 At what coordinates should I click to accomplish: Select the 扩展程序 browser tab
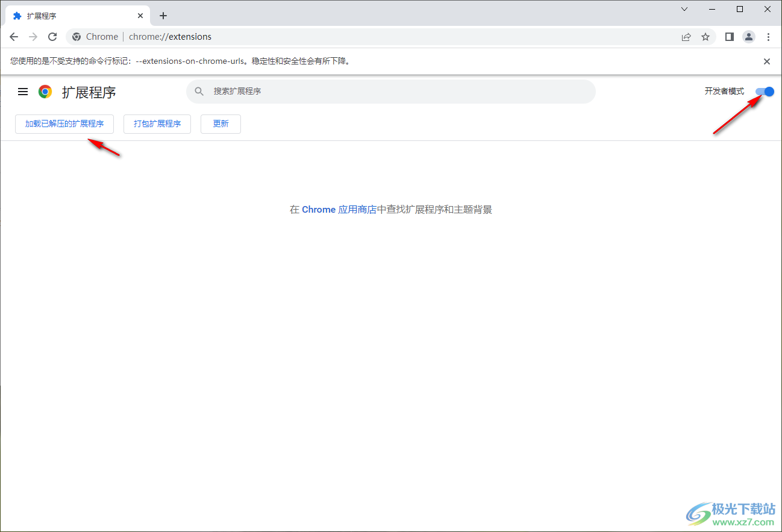click(78, 16)
